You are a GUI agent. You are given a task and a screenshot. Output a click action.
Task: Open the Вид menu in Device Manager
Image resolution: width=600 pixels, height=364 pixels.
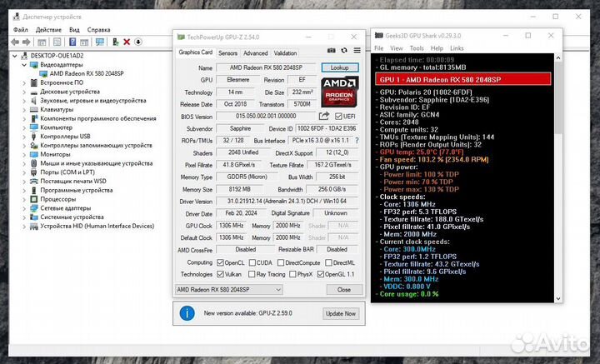pyautogui.click(x=74, y=29)
